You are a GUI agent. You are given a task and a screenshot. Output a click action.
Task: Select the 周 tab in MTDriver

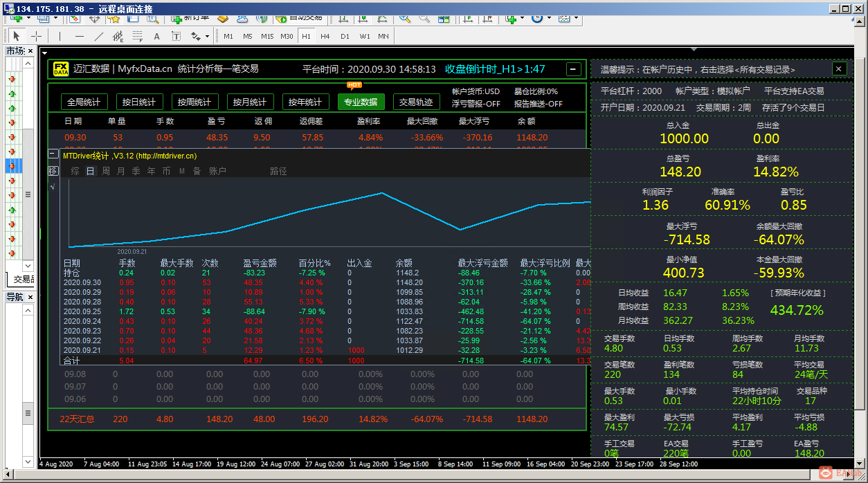[105, 171]
